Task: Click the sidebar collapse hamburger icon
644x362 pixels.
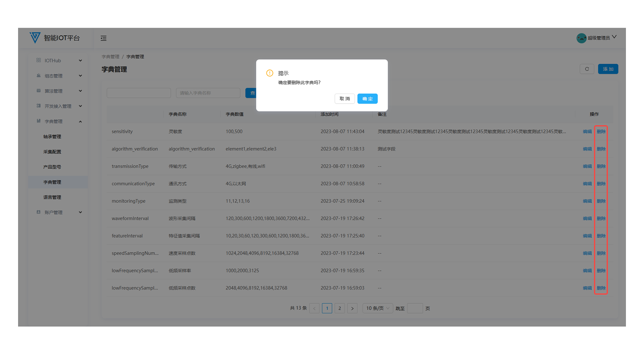Action: pos(103,38)
